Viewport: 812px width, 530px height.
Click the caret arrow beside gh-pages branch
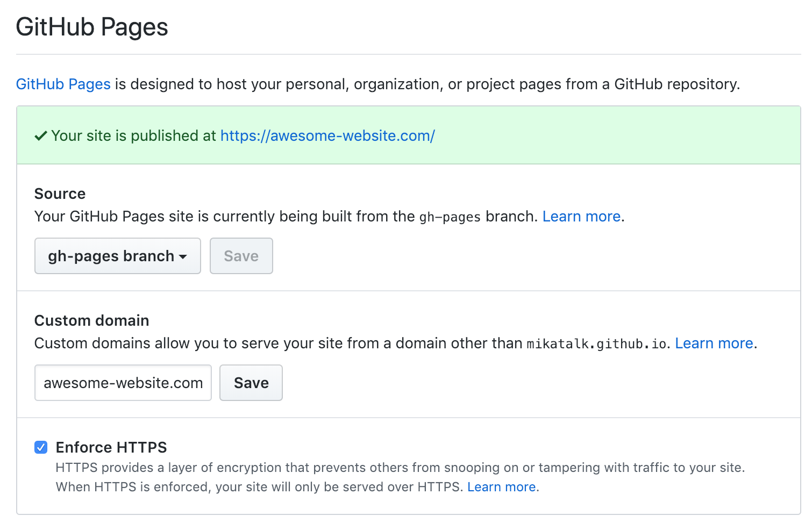coord(183,257)
